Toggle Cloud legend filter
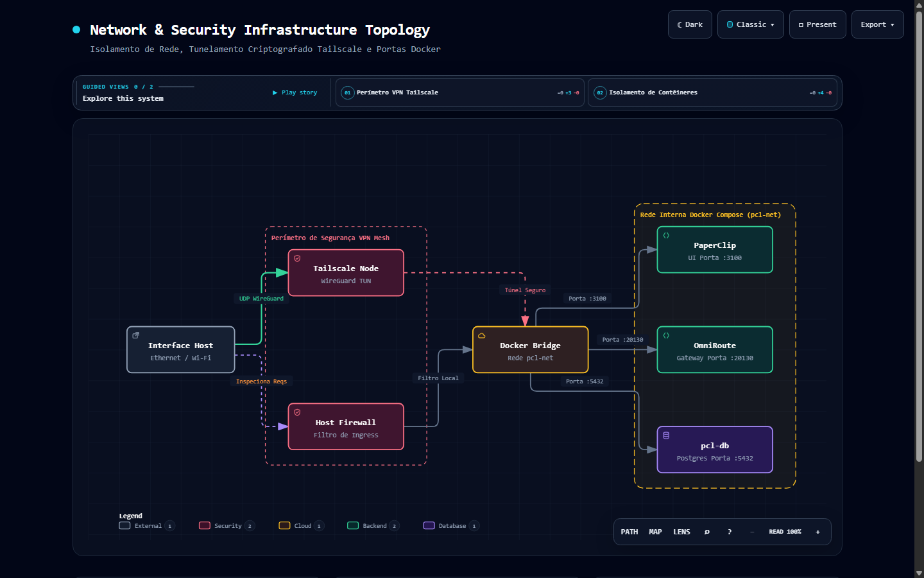Viewport: 924px width, 578px height. coord(302,526)
